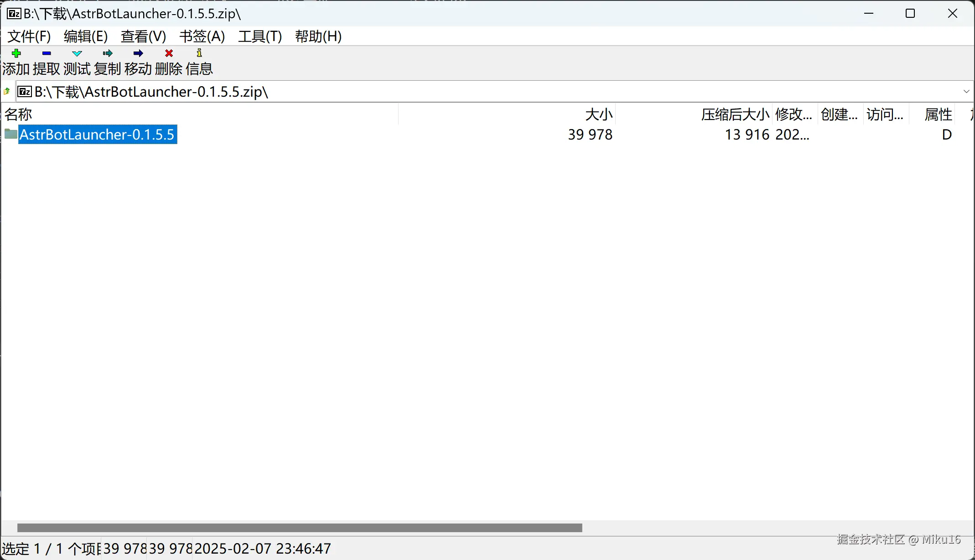Click the Move (移动) arrow icon
The width and height of the screenshot is (975, 560).
[x=138, y=53]
